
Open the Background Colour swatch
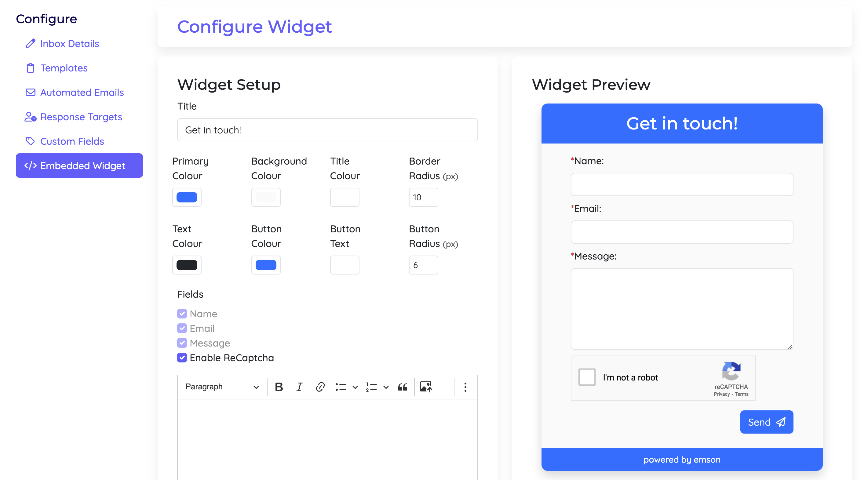(x=266, y=197)
